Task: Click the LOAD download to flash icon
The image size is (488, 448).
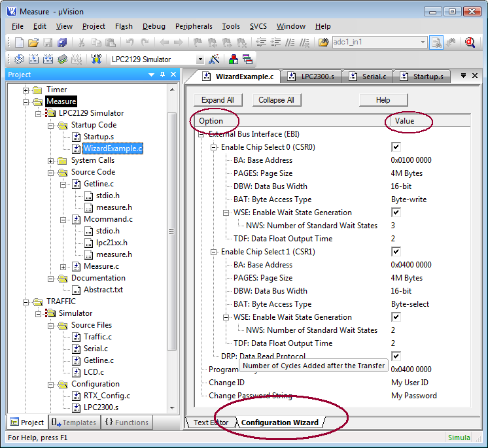Action: 96,59
